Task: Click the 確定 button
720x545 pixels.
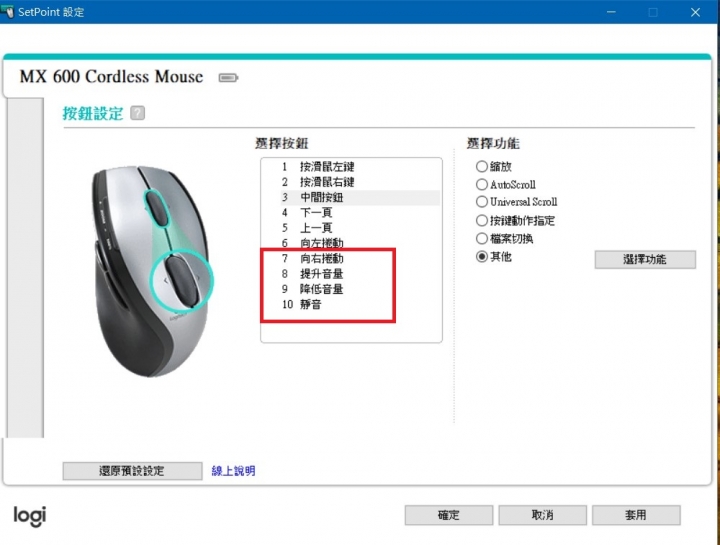Action: click(449, 515)
